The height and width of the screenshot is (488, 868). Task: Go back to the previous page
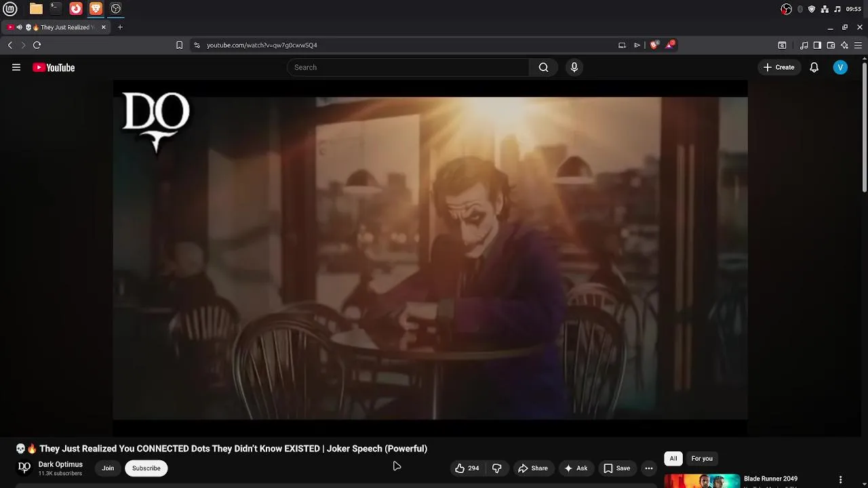click(x=9, y=45)
